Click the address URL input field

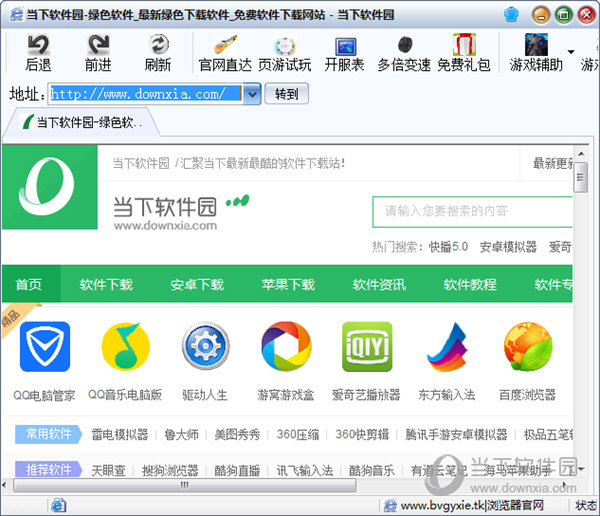click(146, 94)
